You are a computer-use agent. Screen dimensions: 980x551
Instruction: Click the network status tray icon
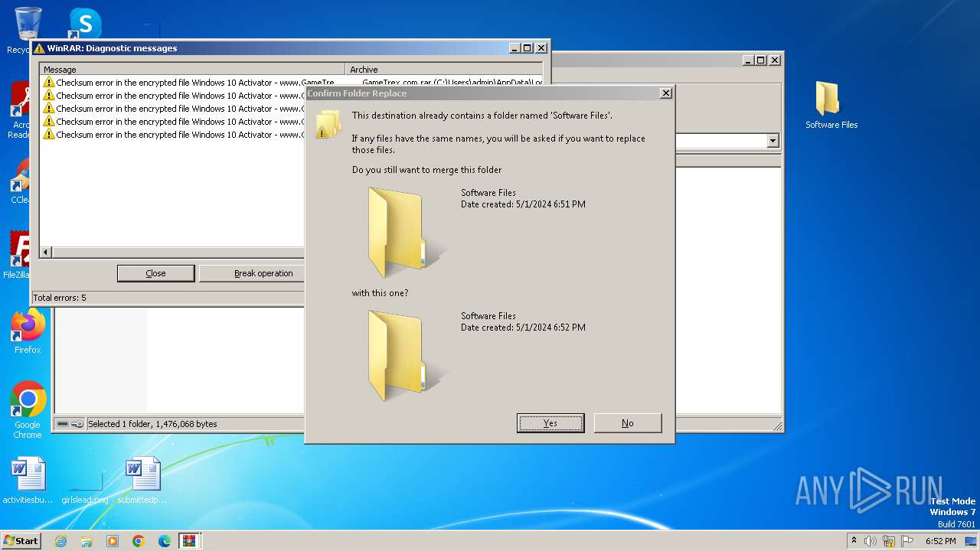(889, 541)
